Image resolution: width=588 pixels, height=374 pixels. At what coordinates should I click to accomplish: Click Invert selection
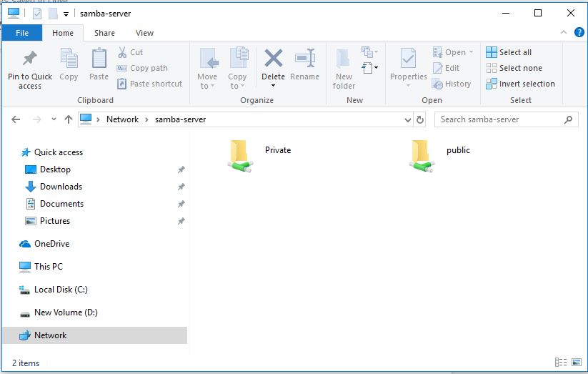pos(521,84)
